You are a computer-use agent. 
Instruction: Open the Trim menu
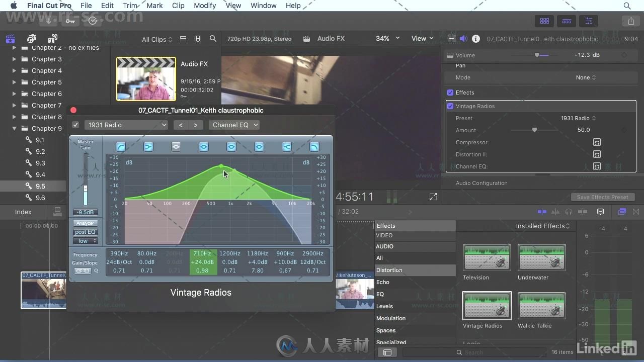130,6
